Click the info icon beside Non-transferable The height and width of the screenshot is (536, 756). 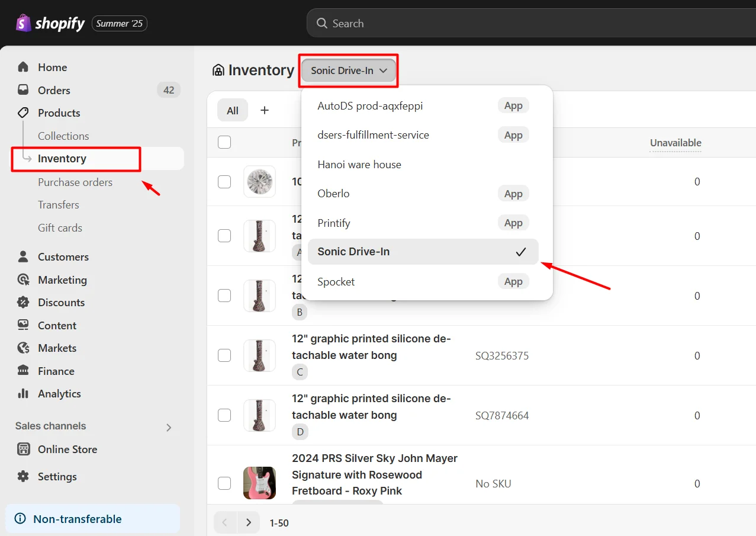pos(20,519)
